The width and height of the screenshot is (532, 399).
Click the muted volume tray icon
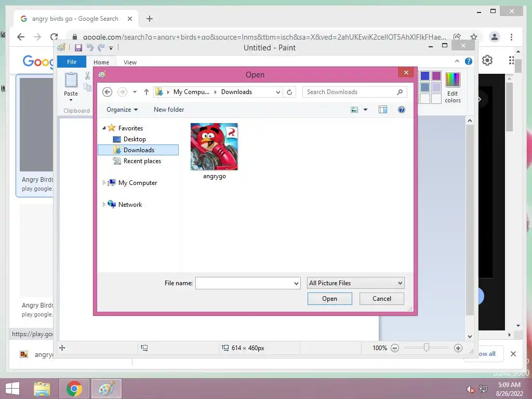(470, 389)
